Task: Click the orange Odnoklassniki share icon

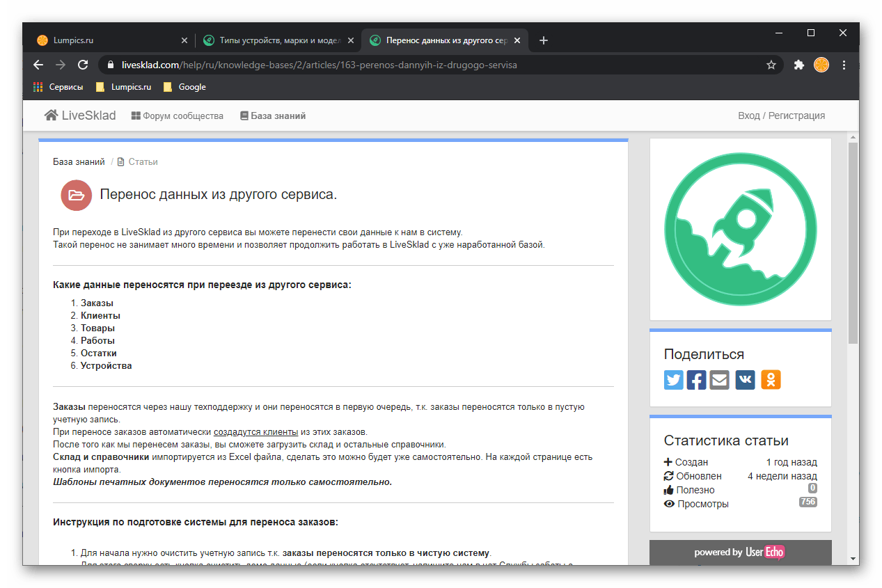Action: (769, 380)
